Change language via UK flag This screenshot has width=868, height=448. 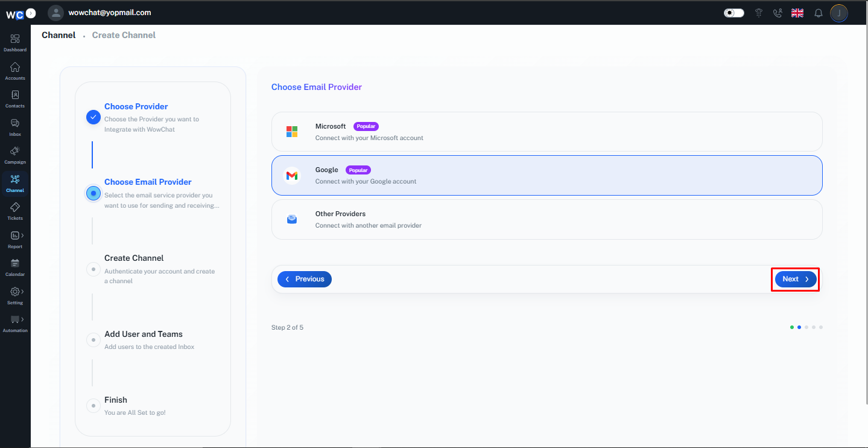point(797,13)
